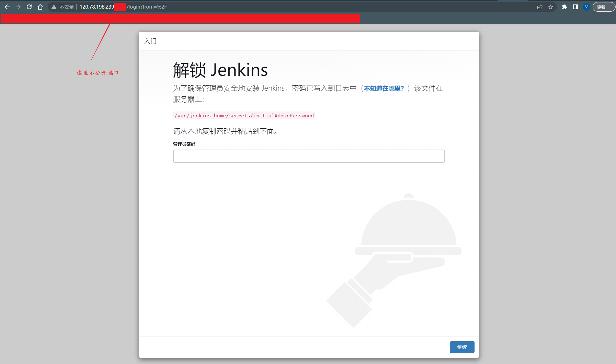Click the initialAdminPassword file path text
Screen dimensions: 616x364
244,116
